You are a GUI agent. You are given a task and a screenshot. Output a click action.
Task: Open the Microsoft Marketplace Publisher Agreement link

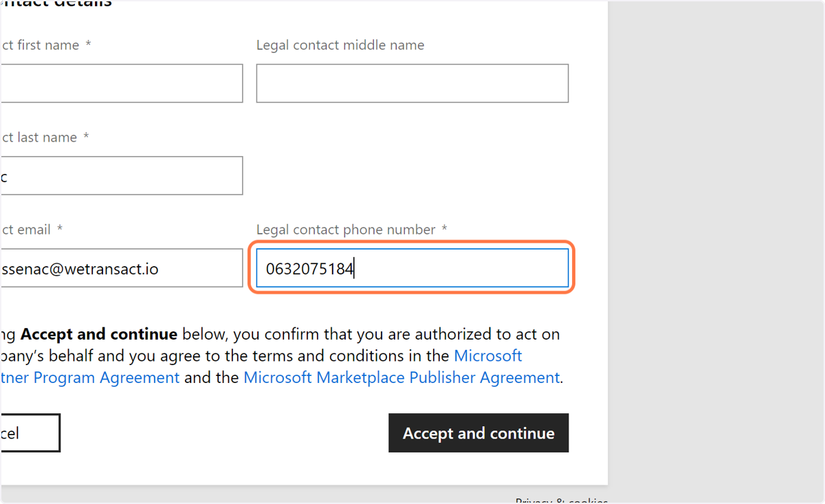pos(401,377)
